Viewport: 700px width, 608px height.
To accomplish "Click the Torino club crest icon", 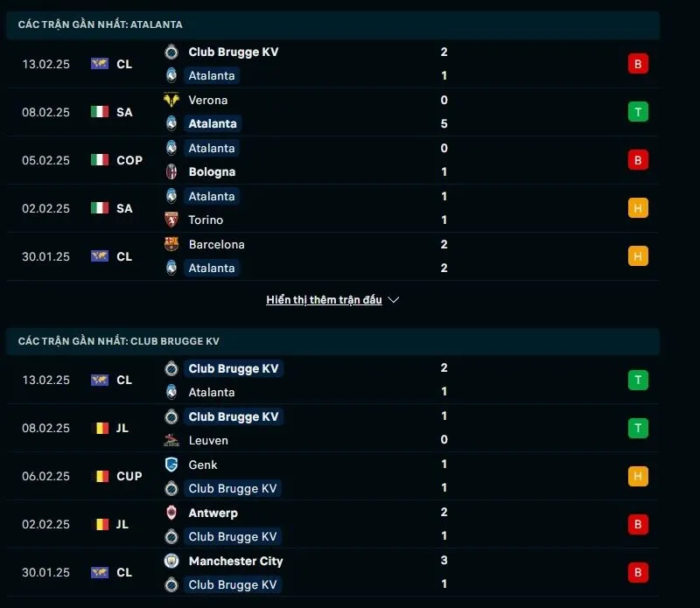I will [171, 220].
